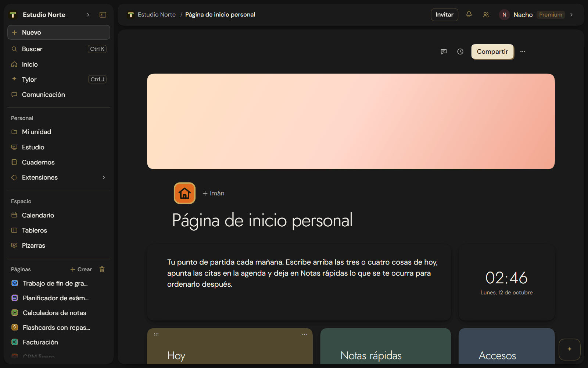Click Crear to add a page
Screen dimensions: 588x368
click(81, 269)
